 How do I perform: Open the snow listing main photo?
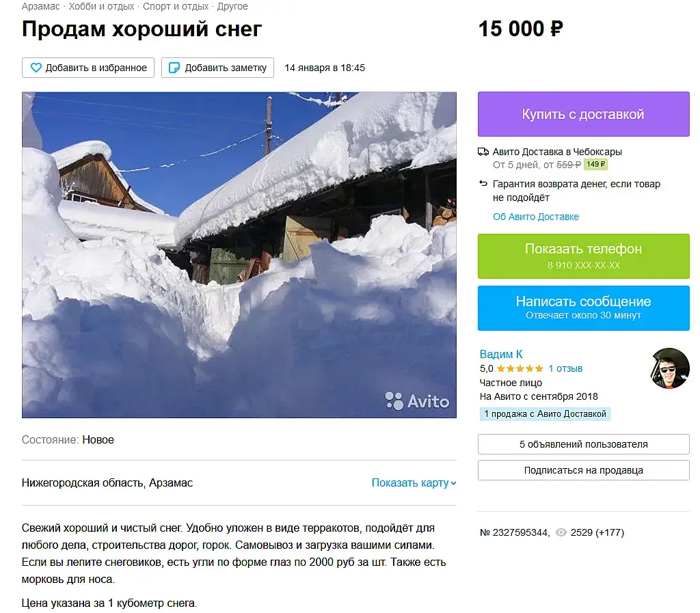pyautogui.click(x=239, y=255)
